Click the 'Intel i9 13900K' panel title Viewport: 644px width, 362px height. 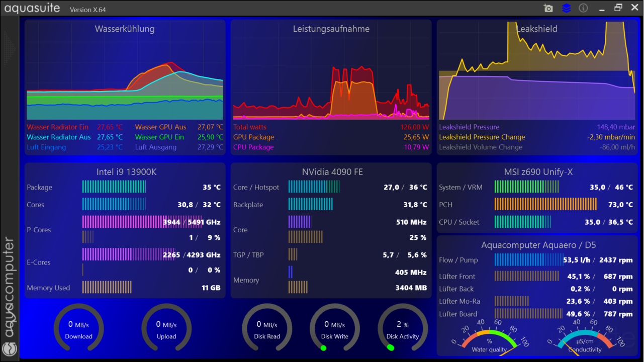[127, 172]
